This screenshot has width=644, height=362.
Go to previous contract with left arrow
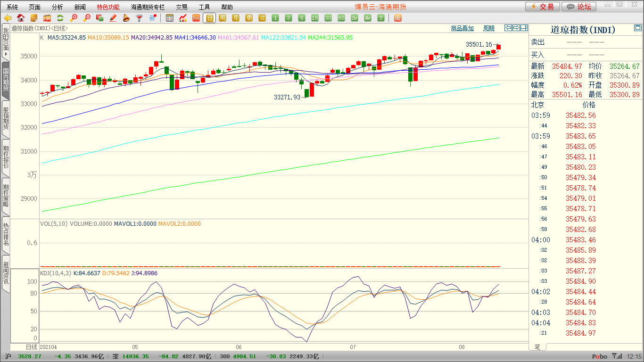[x=508, y=28]
